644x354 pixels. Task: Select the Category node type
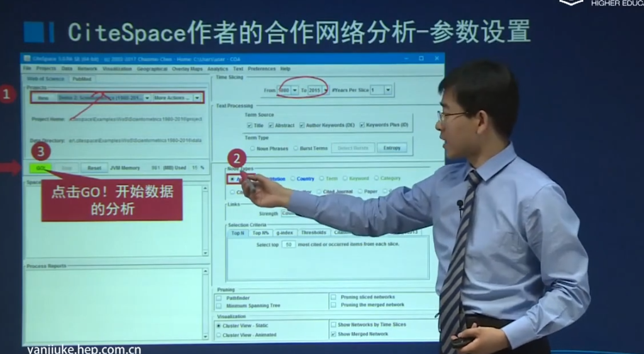[376, 178]
